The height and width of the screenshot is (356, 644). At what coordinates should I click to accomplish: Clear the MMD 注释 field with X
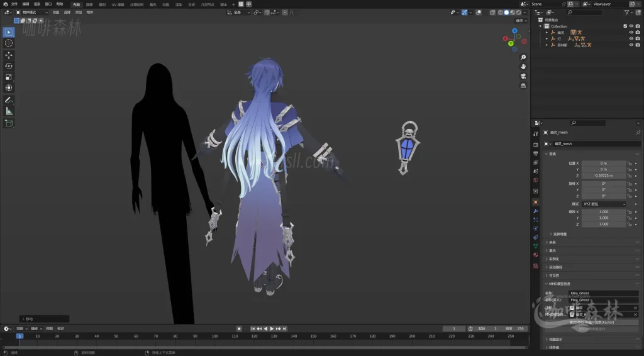(x=635, y=308)
